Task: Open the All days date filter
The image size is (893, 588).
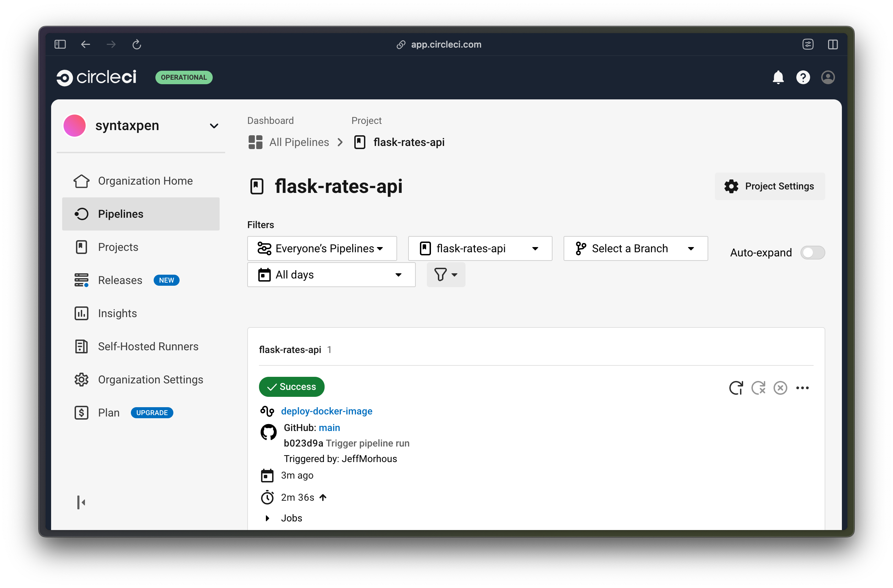Action: pyautogui.click(x=331, y=274)
